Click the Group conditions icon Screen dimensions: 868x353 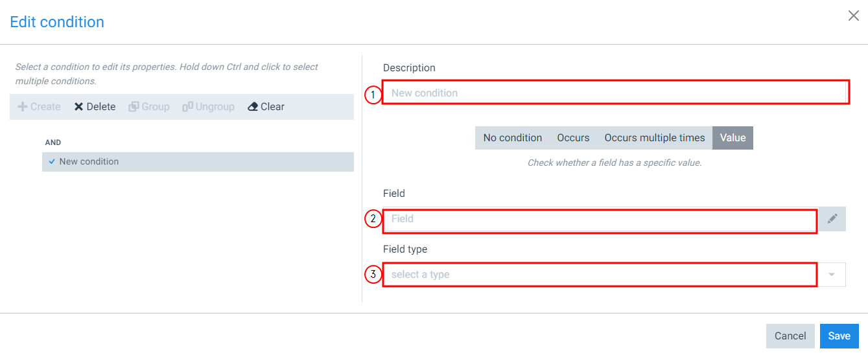[x=134, y=107]
